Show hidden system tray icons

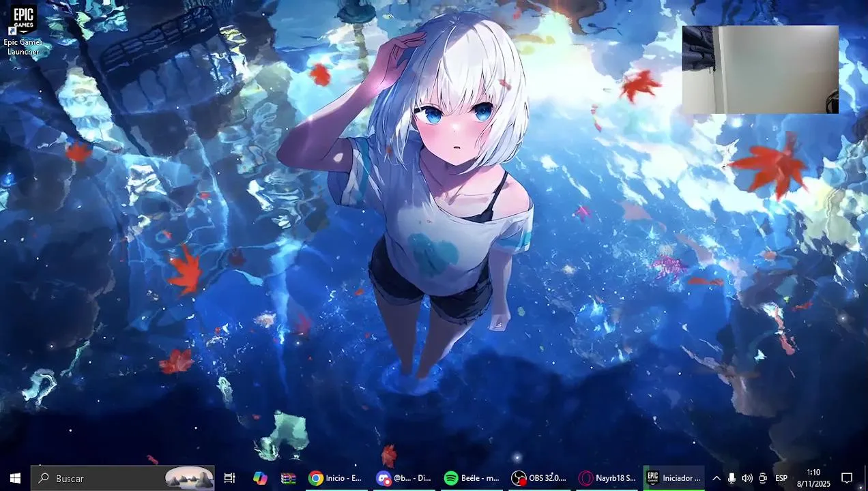[716, 478]
